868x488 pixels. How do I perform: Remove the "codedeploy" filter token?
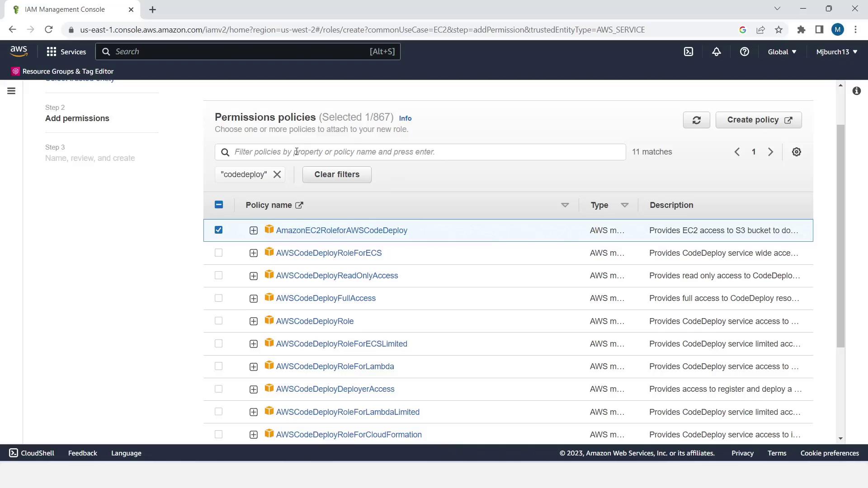tap(277, 174)
